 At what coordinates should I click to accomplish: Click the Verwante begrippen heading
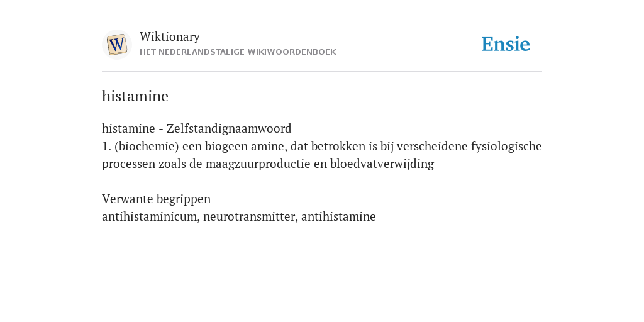(x=156, y=199)
